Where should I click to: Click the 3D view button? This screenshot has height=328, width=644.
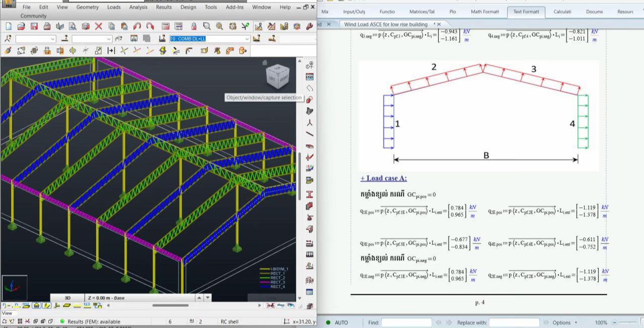tap(68, 298)
